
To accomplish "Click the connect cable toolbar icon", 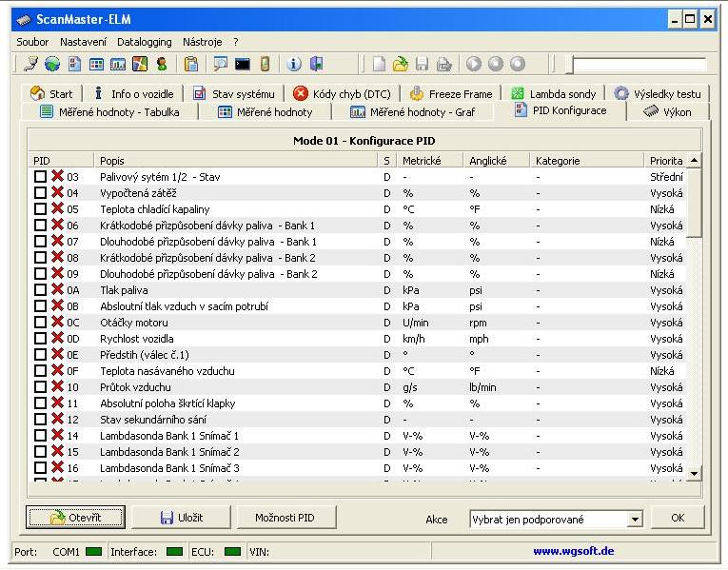I will click(30, 64).
